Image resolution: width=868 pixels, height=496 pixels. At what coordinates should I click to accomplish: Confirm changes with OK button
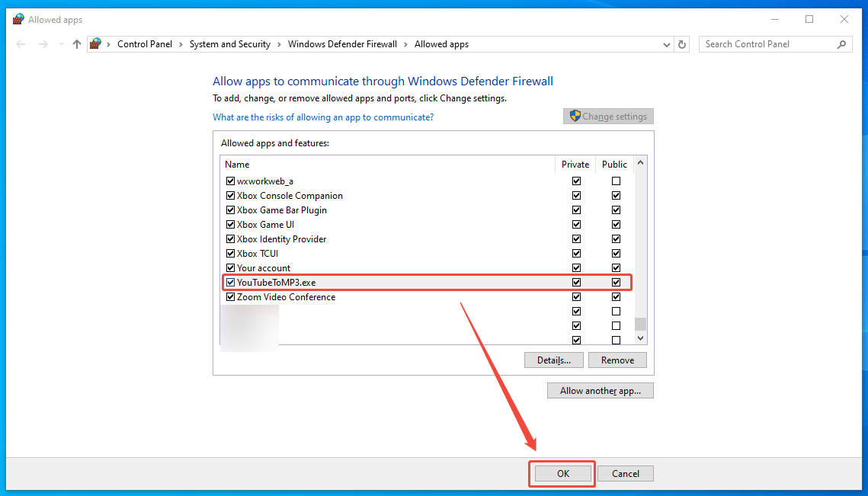563,473
